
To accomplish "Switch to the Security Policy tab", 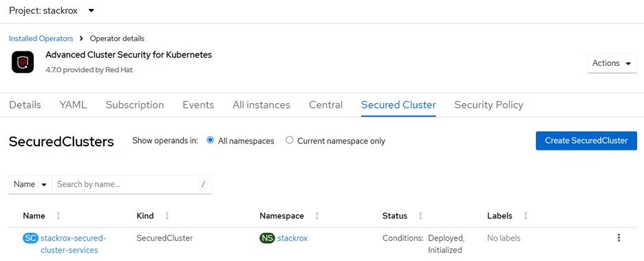I will point(489,105).
